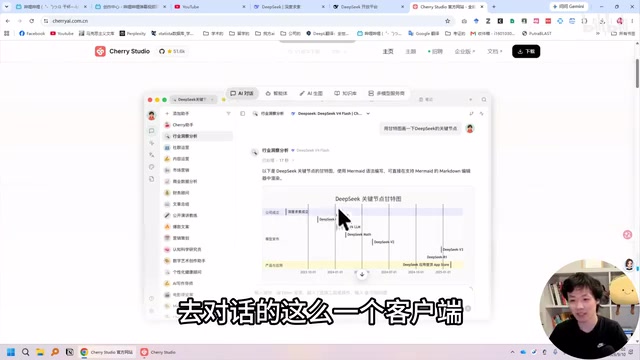
Task: Click the black 下载 download button
Action: (526, 51)
